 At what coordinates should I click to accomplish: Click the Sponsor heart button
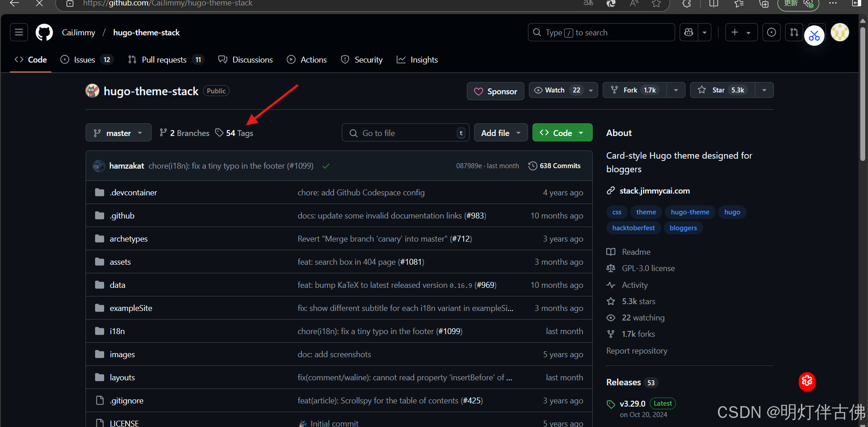pos(495,91)
